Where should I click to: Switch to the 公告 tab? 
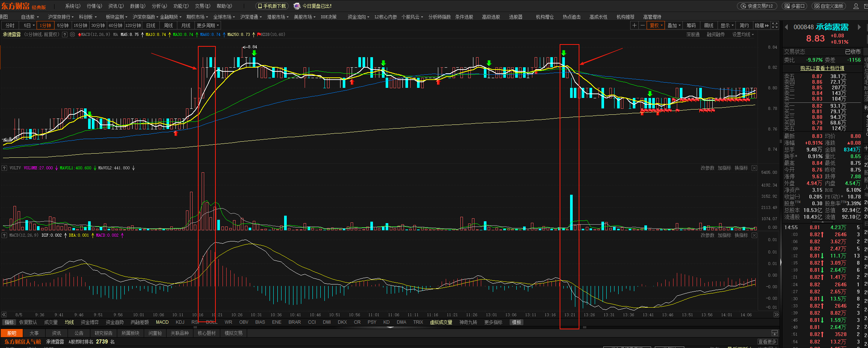[x=79, y=333]
